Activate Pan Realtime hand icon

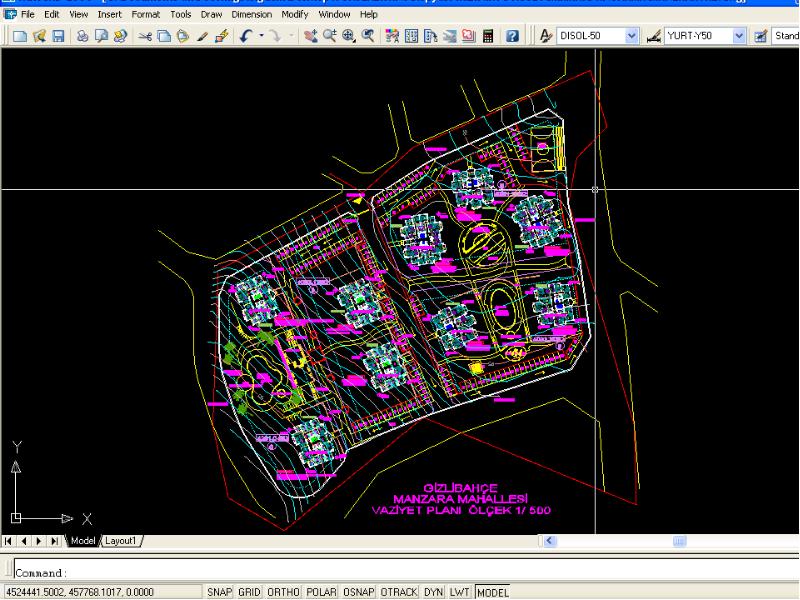tap(311, 36)
